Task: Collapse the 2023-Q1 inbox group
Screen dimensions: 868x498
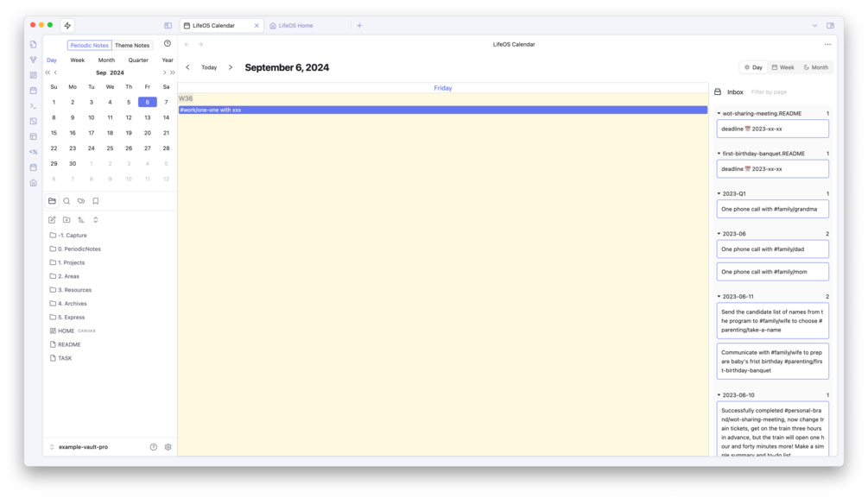Action: pyautogui.click(x=719, y=193)
